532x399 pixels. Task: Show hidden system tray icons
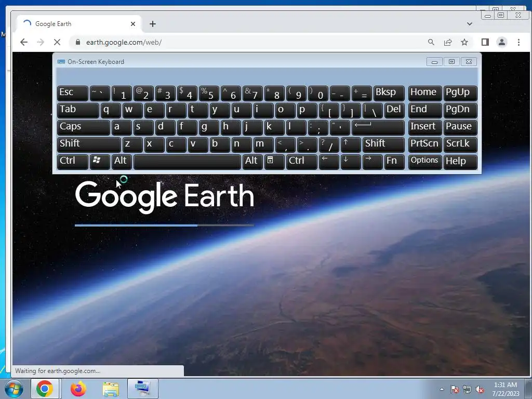coord(442,389)
